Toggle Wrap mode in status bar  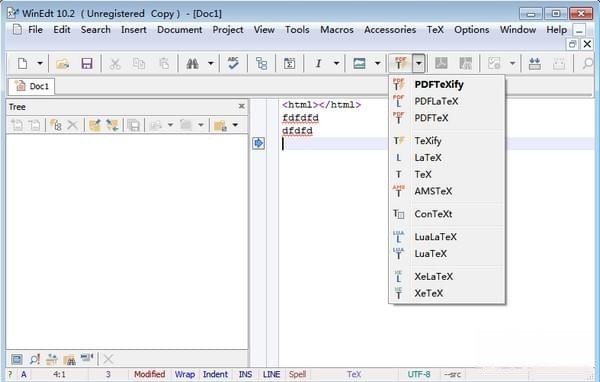(x=184, y=374)
